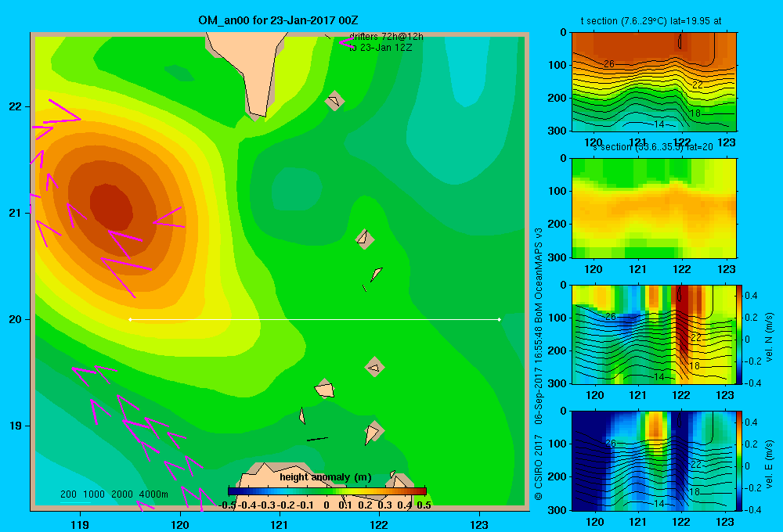Click the '© CSIRO 2017' copyright text
Image resolution: width=783 pixels, height=532 pixels.
pyautogui.click(x=539, y=467)
